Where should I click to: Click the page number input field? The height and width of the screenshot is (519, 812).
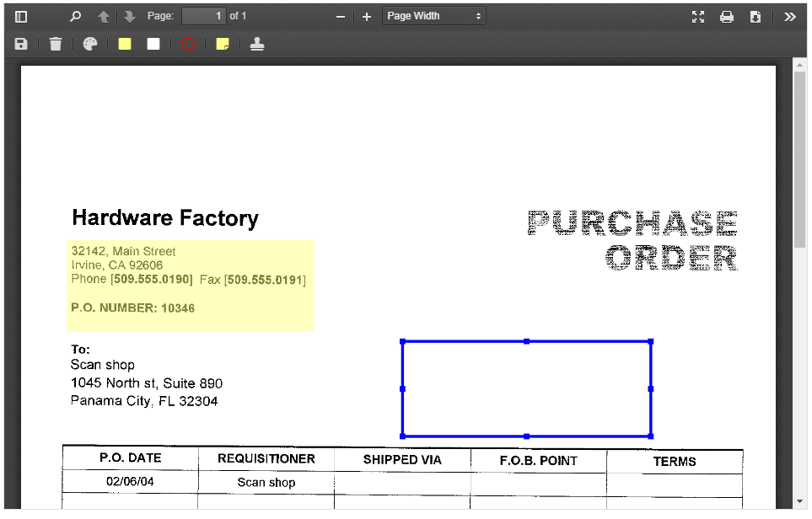tap(203, 16)
